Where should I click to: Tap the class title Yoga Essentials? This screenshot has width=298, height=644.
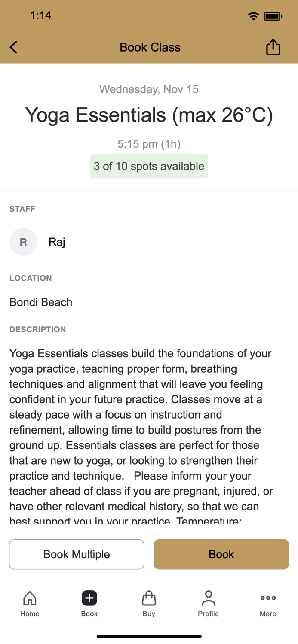pyautogui.click(x=149, y=115)
